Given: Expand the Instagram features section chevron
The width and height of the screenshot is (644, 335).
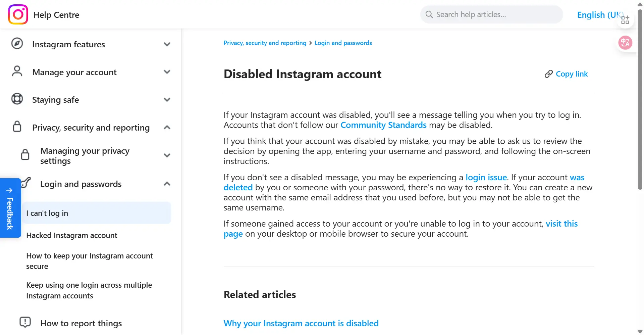Looking at the screenshot, I should click(167, 44).
